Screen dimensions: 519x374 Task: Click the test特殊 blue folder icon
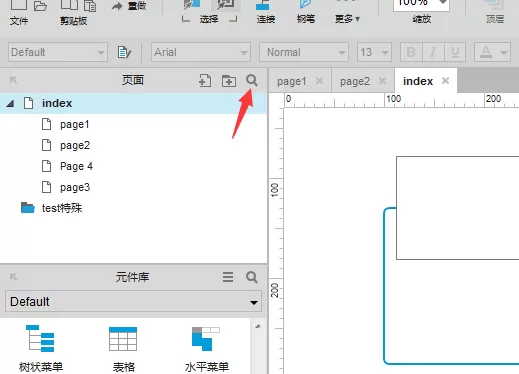pyautogui.click(x=27, y=208)
